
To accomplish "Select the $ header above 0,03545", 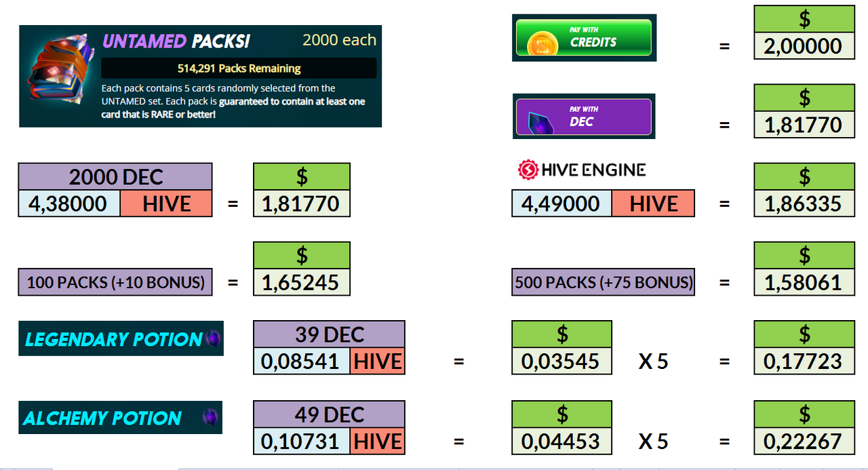I will tap(561, 334).
